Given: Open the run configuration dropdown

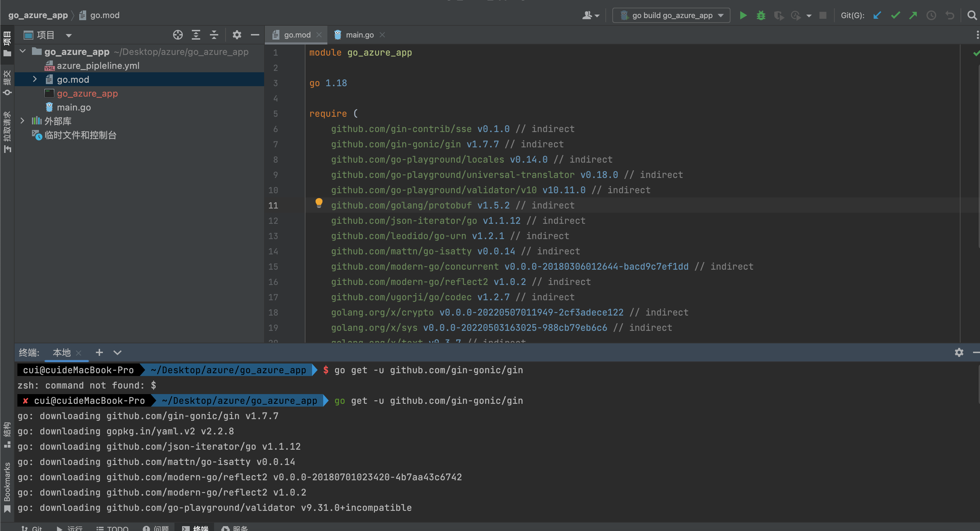Looking at the screenshot, I should coord(671,15).
